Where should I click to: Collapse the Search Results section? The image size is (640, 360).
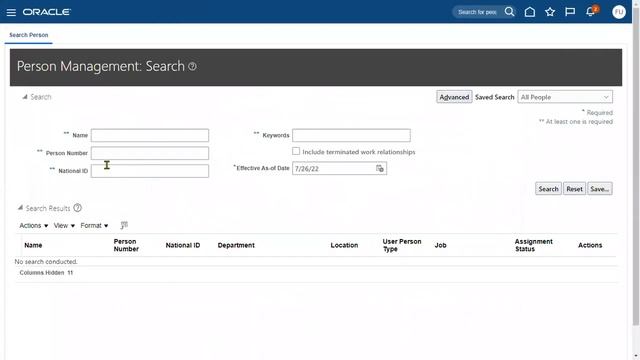(x=20, y=208)
